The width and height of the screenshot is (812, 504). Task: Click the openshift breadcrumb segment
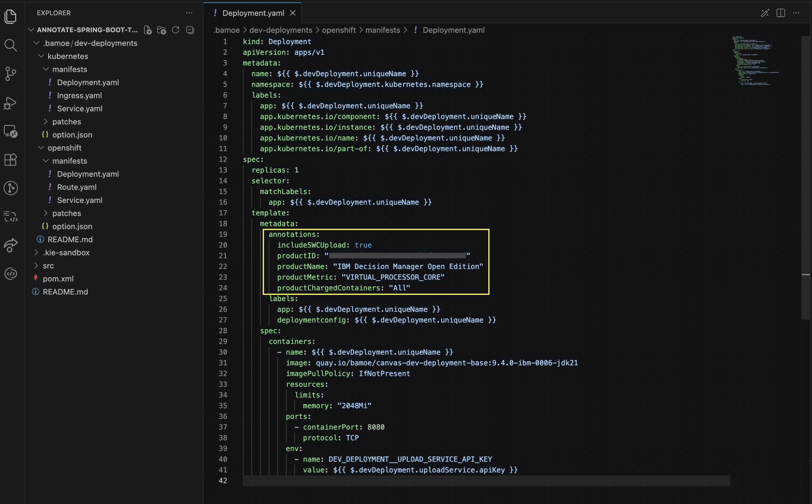pyautogui.click(x=338, y=30)
